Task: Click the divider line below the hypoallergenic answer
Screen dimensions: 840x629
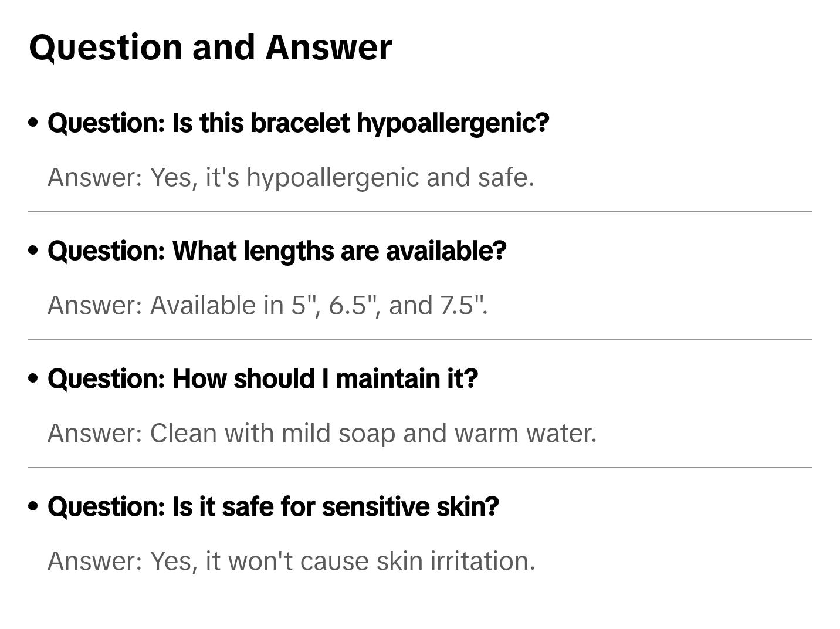Action: tap(419, 212)
